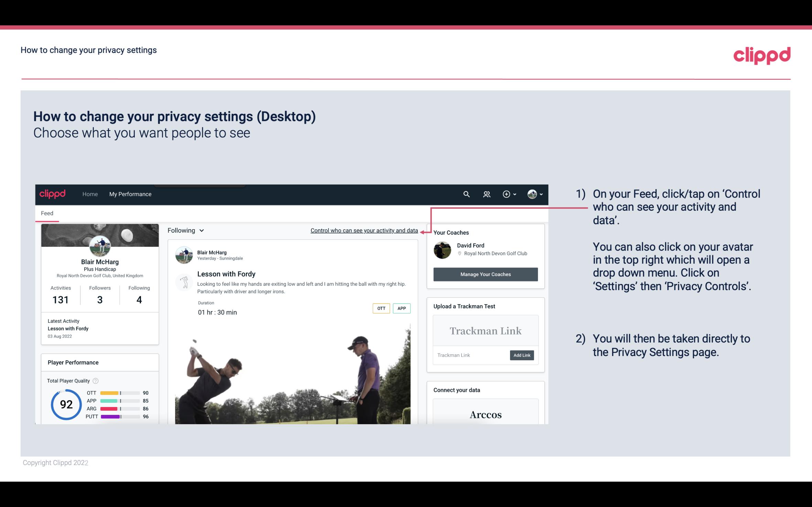Click 'Control who can see your activity and data' link

tap(364, 230)
